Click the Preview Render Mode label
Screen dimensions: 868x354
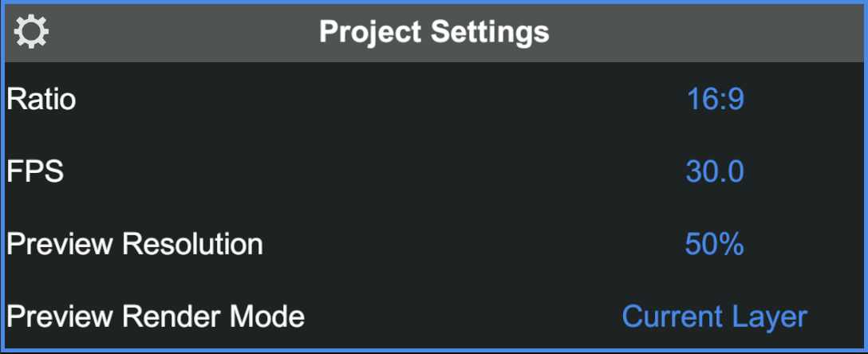(x=156, y=317)
